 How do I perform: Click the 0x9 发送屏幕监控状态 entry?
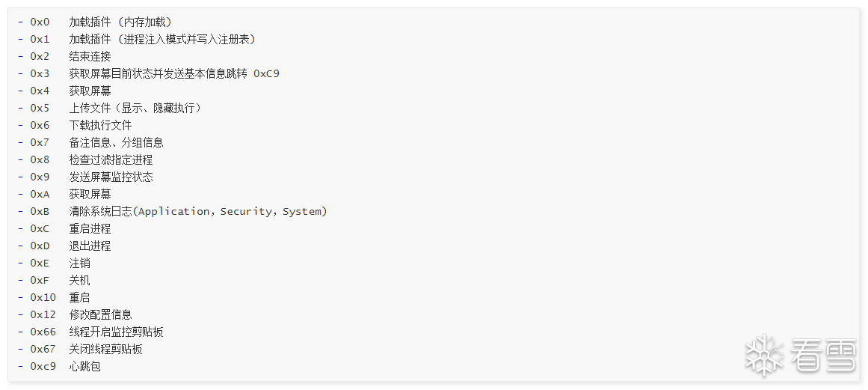click(x=85, y=177)
